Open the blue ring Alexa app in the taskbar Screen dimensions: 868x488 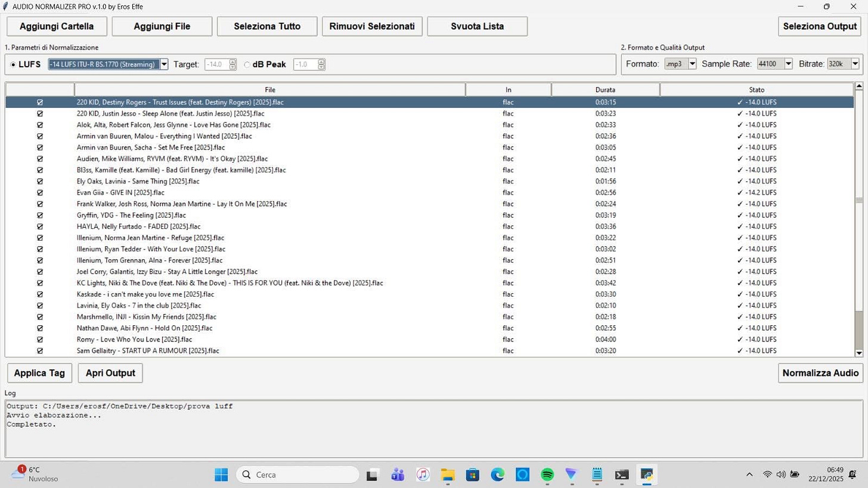tap(523, 475)
